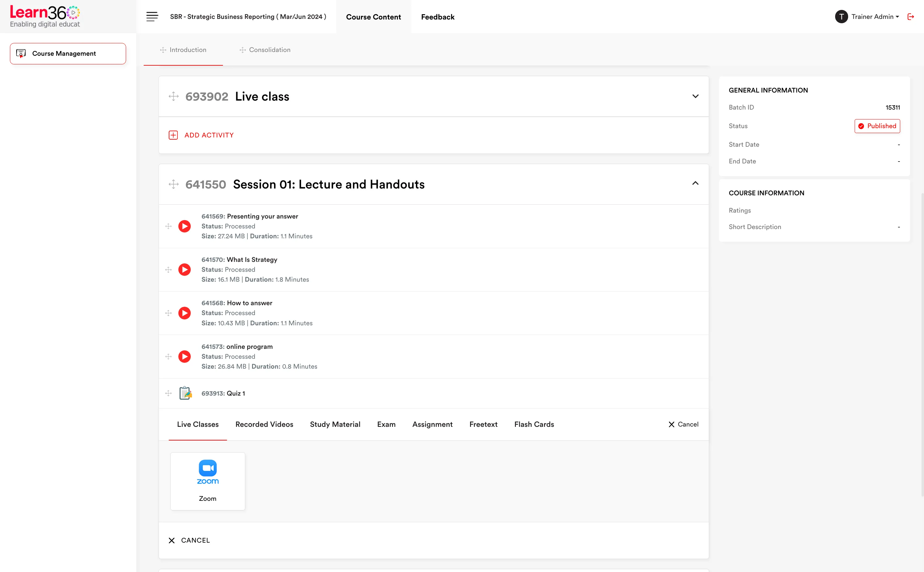Switch to the Course Content tab

373,17
